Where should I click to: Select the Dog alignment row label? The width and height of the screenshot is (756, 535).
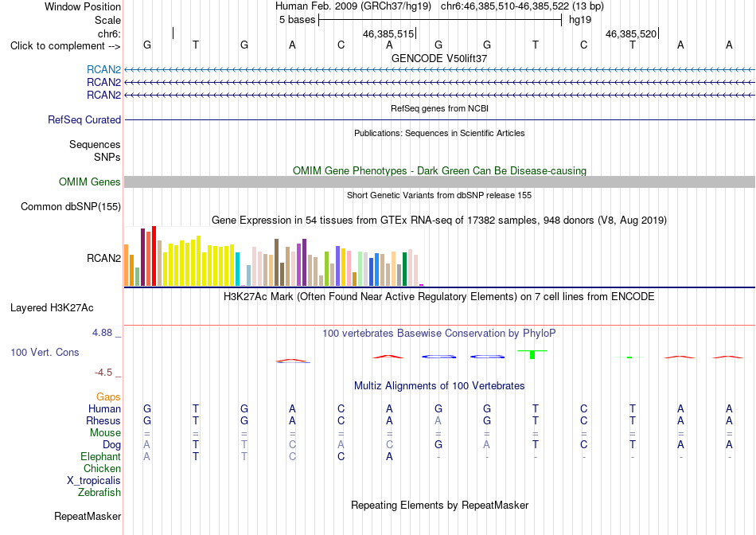tap(112, 445)
